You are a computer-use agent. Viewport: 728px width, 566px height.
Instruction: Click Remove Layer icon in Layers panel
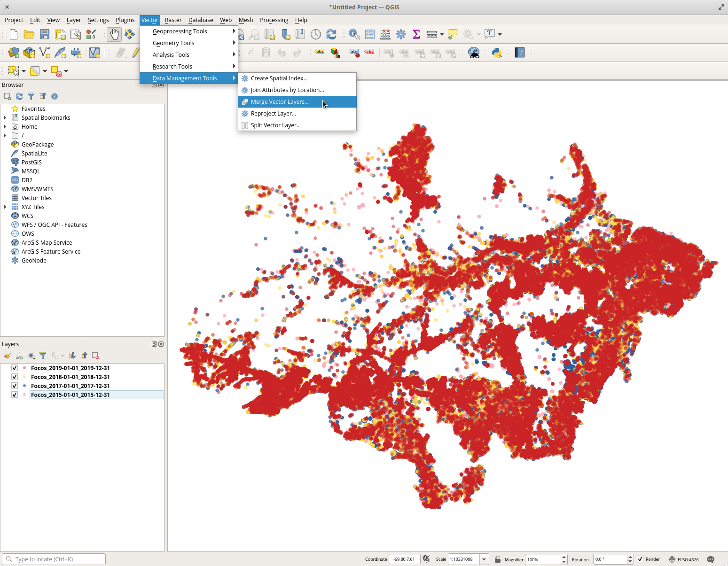point(95,356)
